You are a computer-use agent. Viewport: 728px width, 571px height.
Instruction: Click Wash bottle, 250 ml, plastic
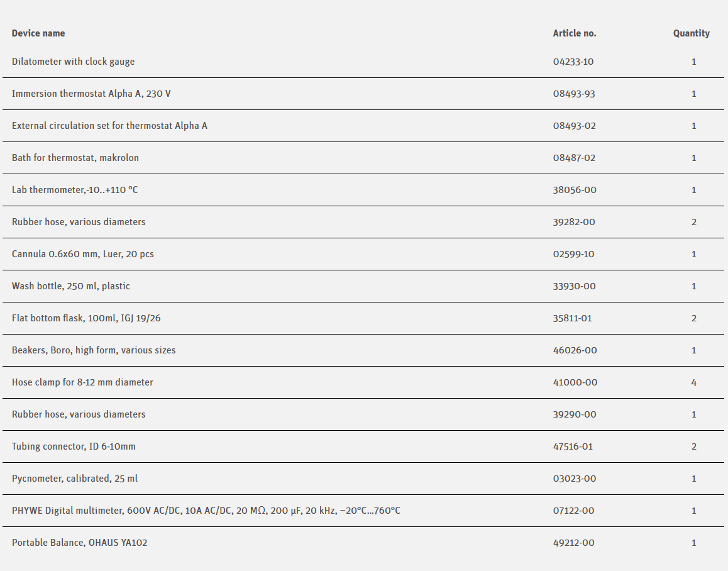[71, 286]
